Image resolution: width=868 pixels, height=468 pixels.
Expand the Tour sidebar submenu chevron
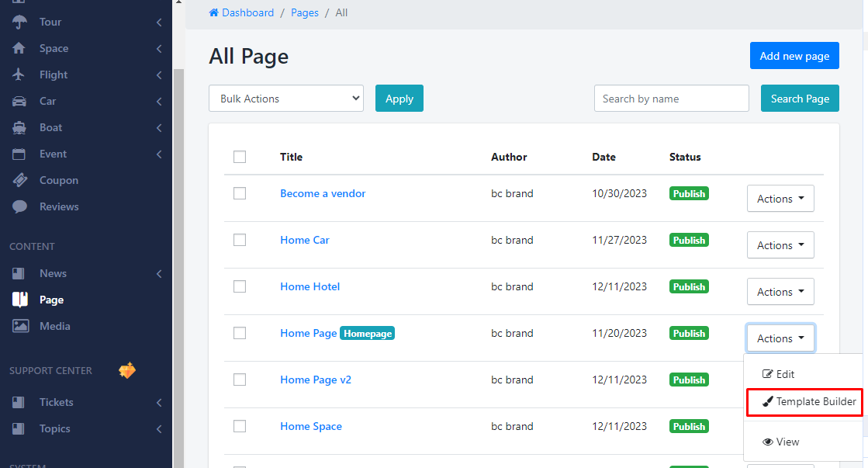pyautogui.click(x=158, y=23)
